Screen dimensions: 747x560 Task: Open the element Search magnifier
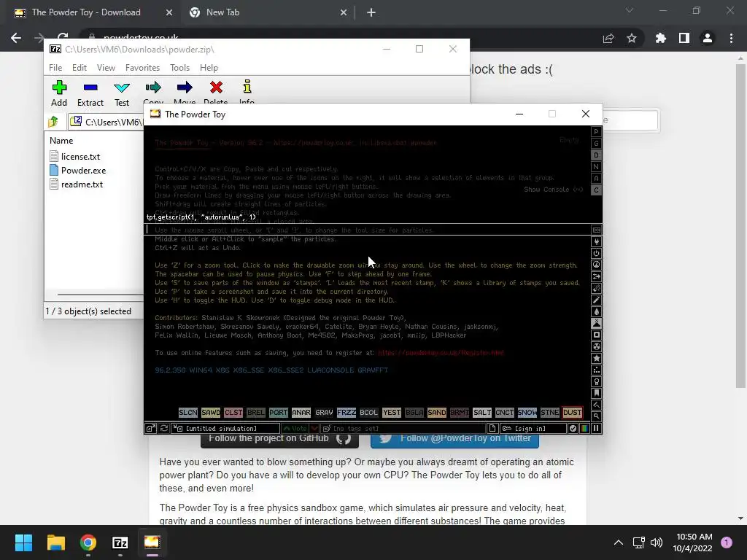[x=596, y=416]
